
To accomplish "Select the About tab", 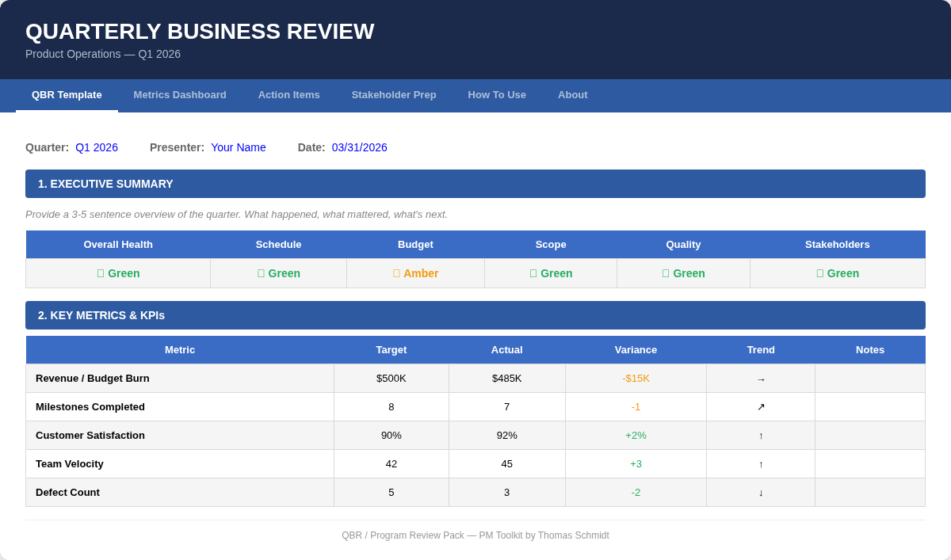I will point(572,95).
